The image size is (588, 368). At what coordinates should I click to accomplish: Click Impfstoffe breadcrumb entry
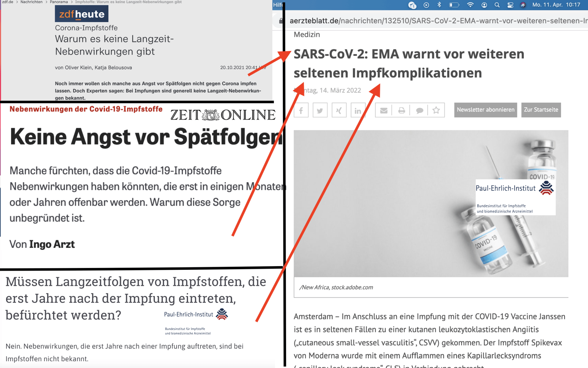coord(128,2)
